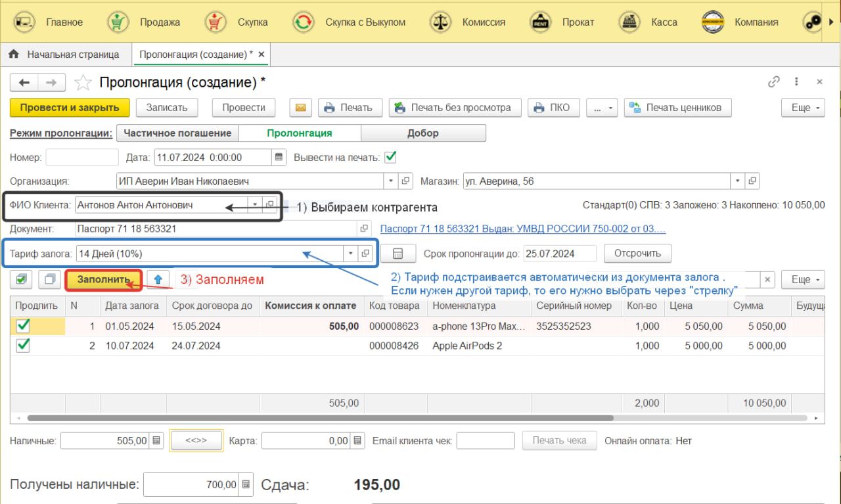Click the Комиссия к оплате column header

pos(311,306)
